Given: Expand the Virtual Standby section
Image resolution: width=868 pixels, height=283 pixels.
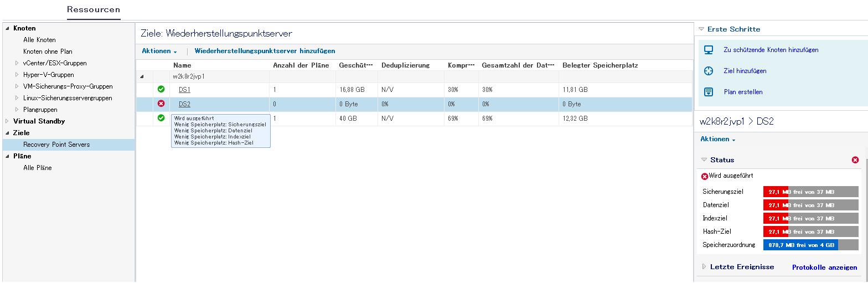Looking at the screenshot, I should [x=7, y=121].
